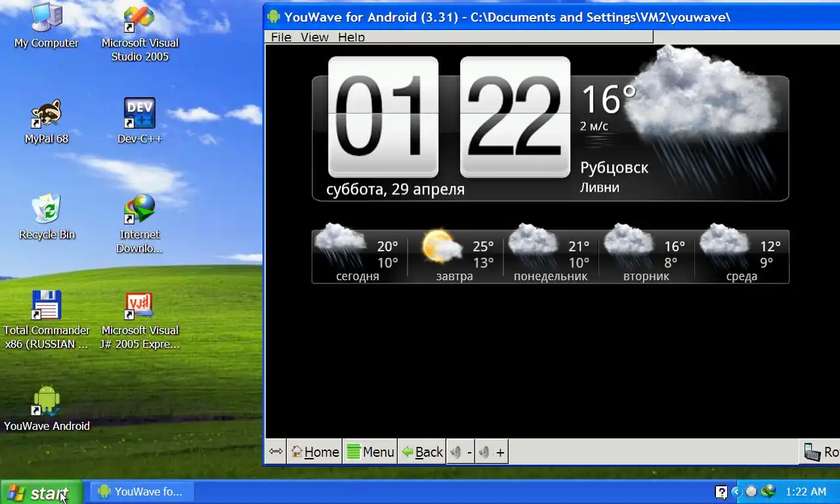Tap the 16° current temperature
The image size is (840, 504).
(x=608, y=100)
